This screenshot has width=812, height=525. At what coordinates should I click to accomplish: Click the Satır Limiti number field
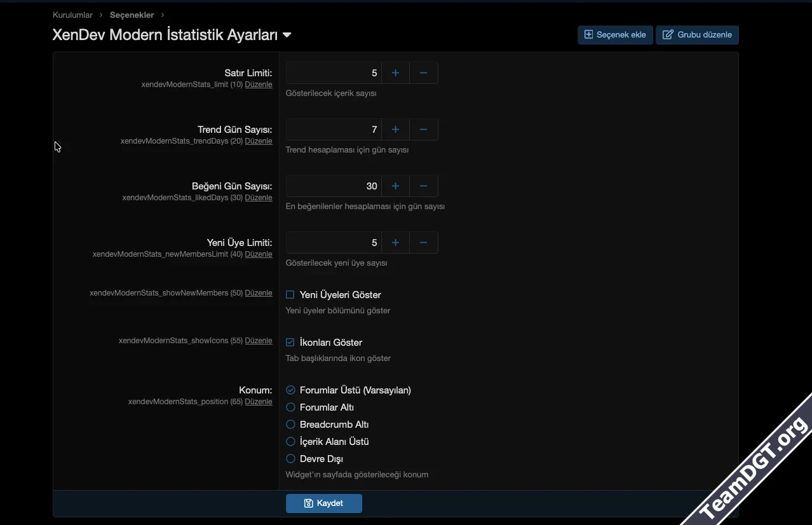pyautogui.click(x=333, y=73)
